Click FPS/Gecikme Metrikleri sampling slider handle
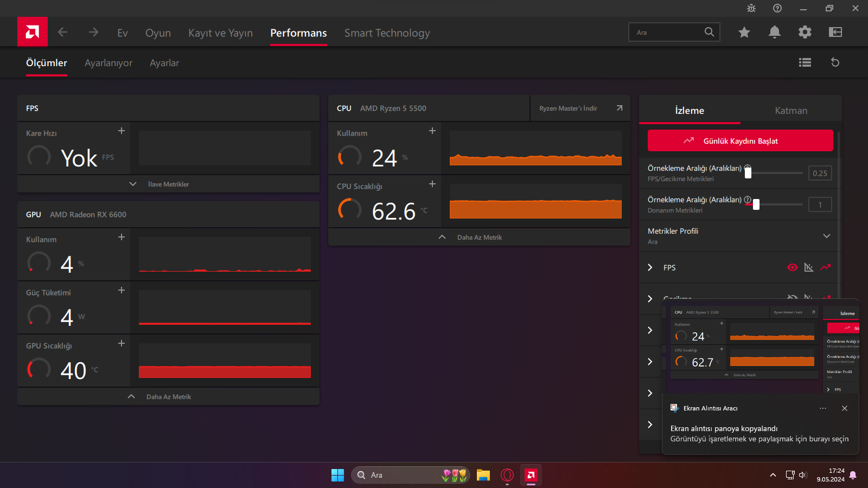Viewport: 868px width, 488px height. point(748,173)
